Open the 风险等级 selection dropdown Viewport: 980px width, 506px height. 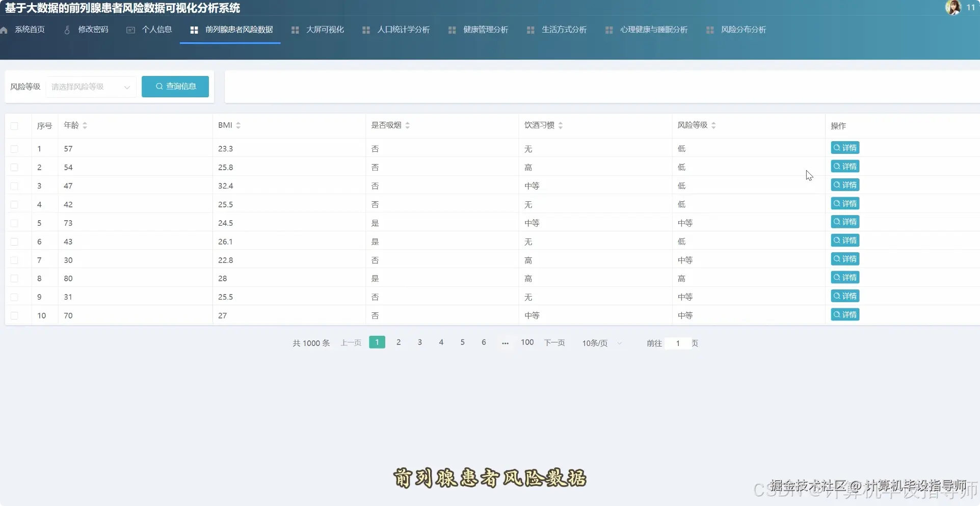click(90, 87)
